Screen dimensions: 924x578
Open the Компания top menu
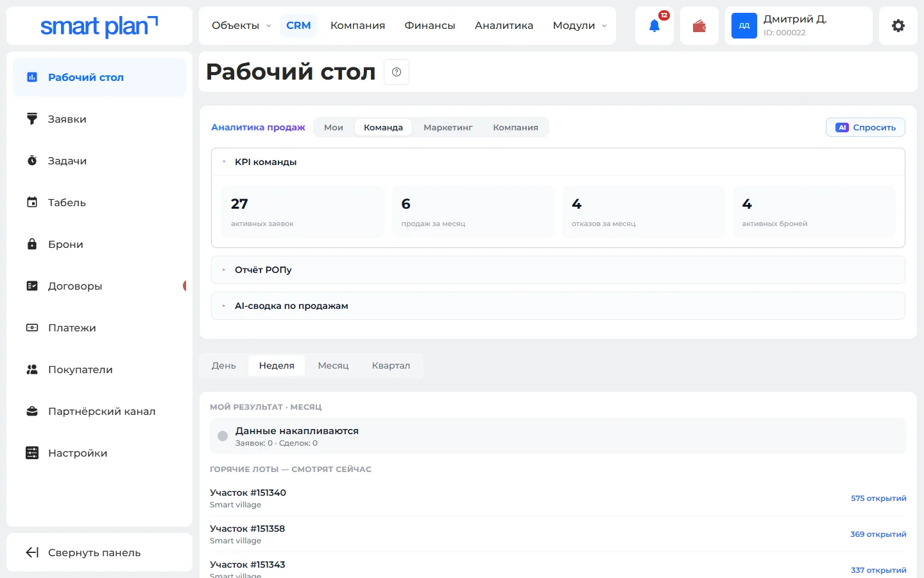pyautogui.click(x=358, y=26)
